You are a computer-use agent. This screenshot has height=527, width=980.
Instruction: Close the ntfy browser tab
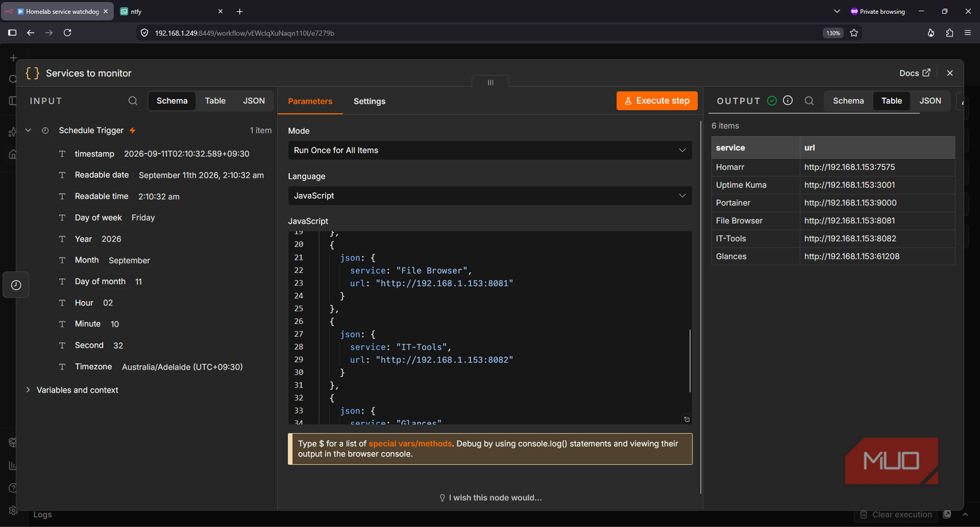220,11
